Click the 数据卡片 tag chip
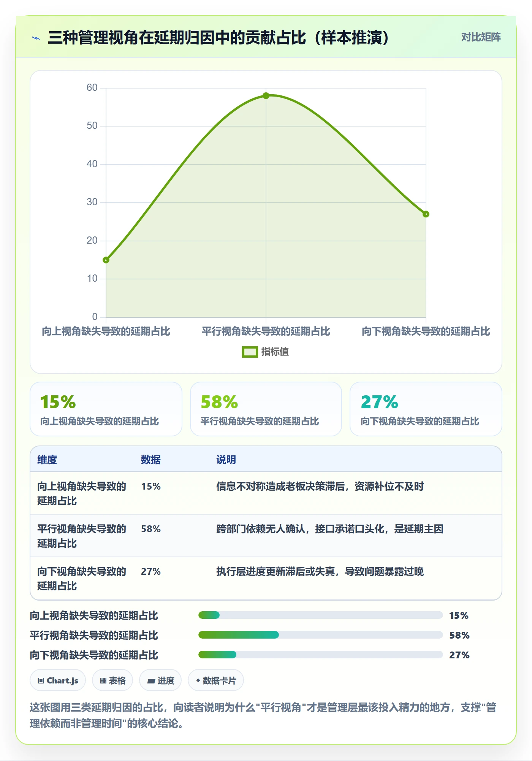The width and height of the screenshot is (532, 761). click(216, 680)
